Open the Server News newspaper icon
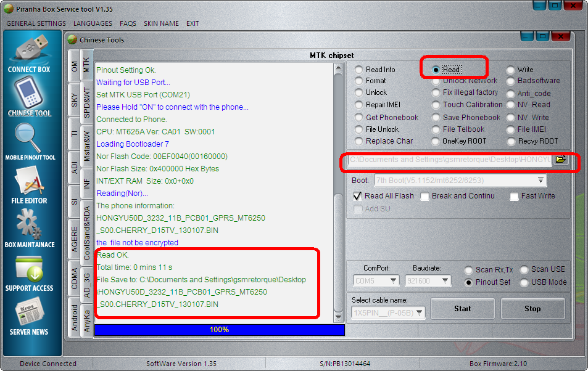588x371 pixels. pos(30,314)
